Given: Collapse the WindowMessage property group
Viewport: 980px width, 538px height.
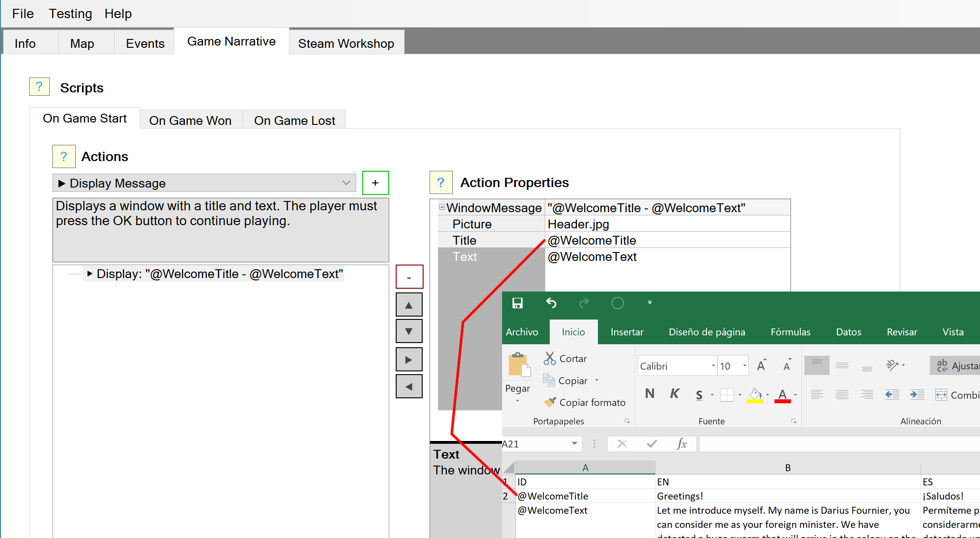Looking at the screenshot, I should (442, 207).
